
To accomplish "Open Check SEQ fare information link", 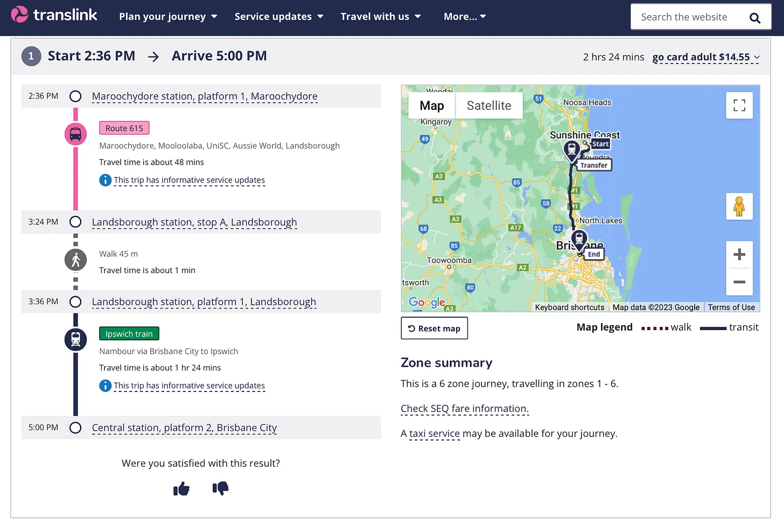I will tap(465, 409).
